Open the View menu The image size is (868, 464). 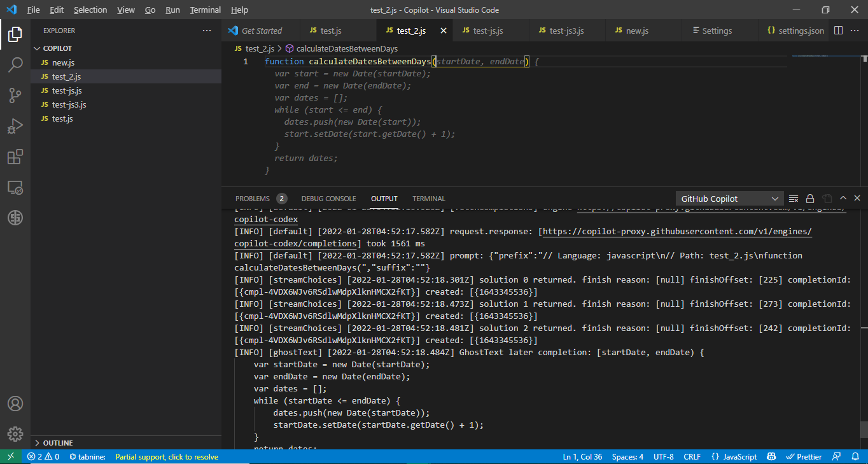pyautogui.click(x=126, y=10)
